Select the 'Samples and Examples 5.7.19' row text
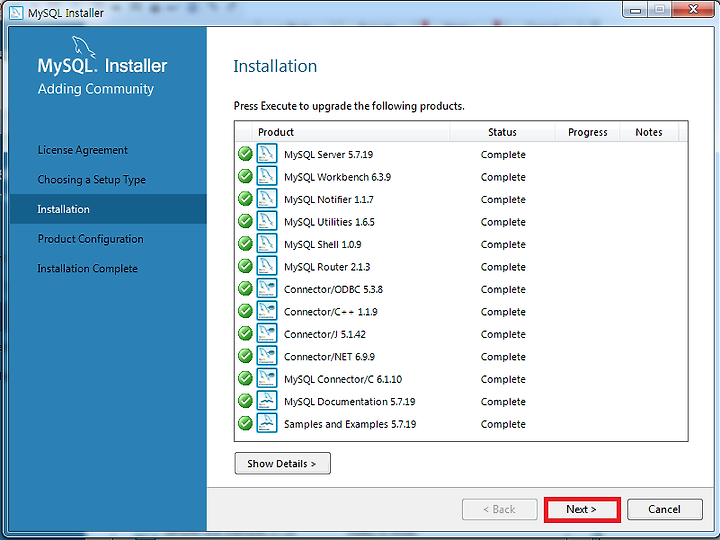The image size is (720, 540). (x=350, y=425)
